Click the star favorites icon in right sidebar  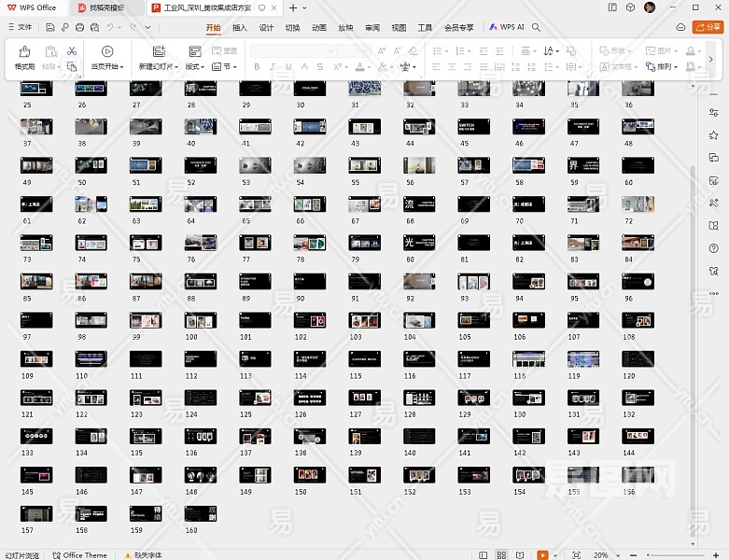click(x=714, y=134)
